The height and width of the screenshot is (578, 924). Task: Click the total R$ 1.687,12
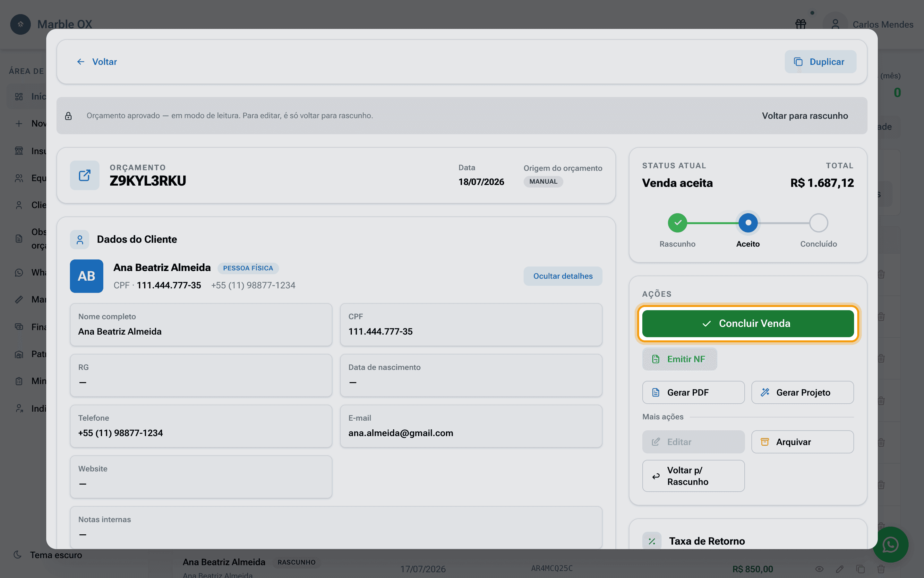[822, 183]
